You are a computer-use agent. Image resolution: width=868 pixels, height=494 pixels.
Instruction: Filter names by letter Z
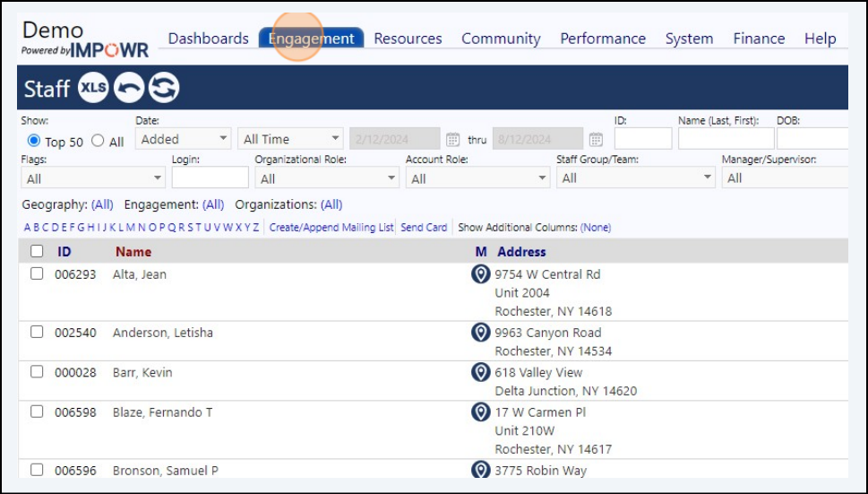256,228
